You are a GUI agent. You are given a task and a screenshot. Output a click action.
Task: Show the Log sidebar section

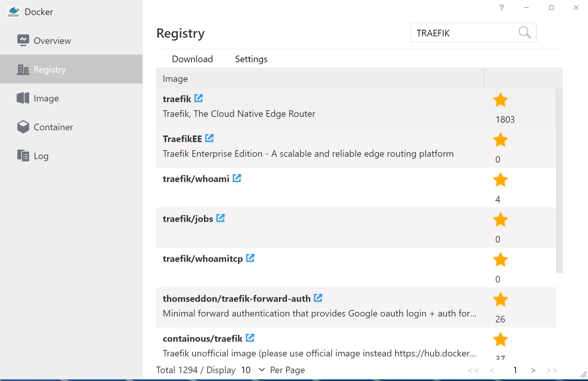tap(71, 156)
